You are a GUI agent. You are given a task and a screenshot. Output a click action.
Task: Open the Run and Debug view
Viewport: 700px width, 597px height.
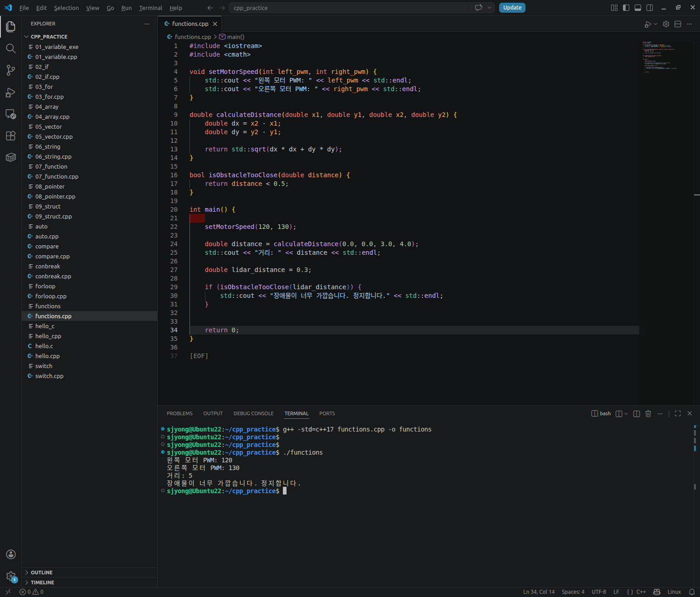11,92
